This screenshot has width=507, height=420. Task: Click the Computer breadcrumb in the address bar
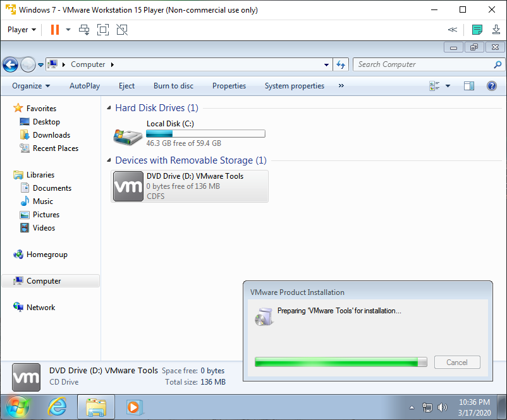click(x=88, y=64)
